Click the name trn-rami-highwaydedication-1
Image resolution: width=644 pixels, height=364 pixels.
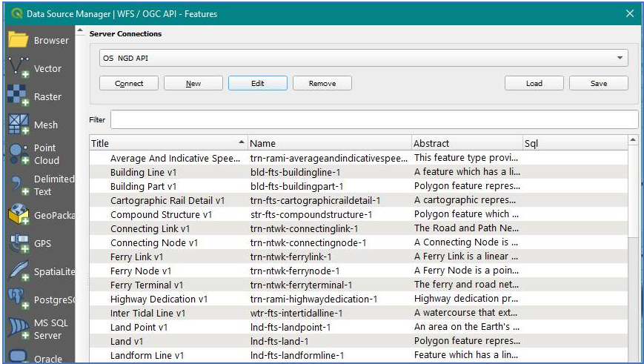click(313, 299)
